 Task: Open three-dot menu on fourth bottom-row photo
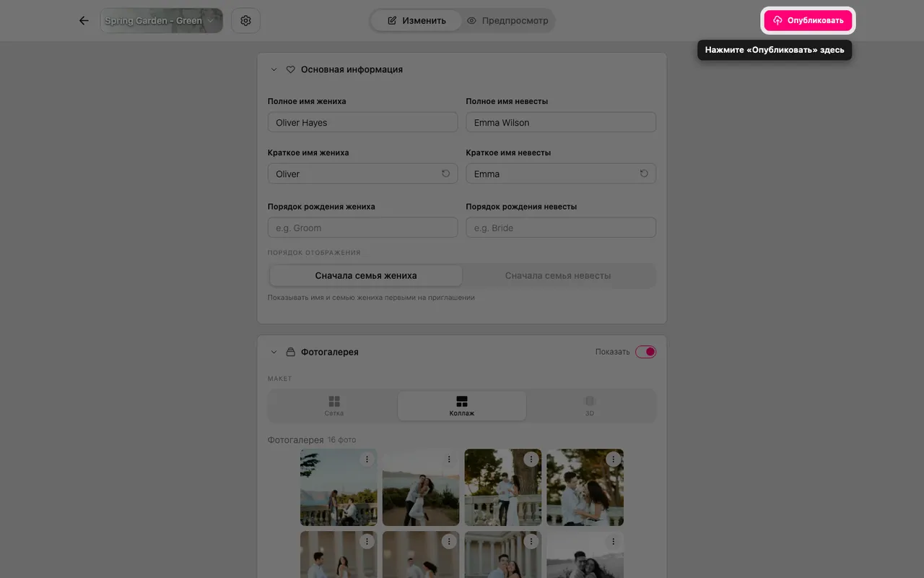(614, 541)
